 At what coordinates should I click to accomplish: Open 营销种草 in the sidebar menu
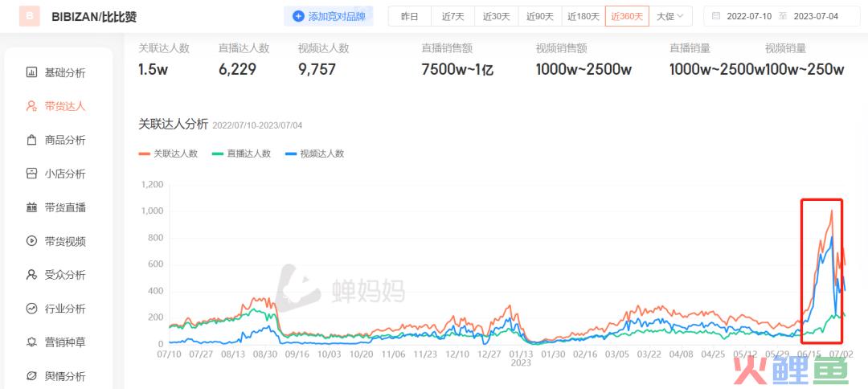click(x=64, y=342)
